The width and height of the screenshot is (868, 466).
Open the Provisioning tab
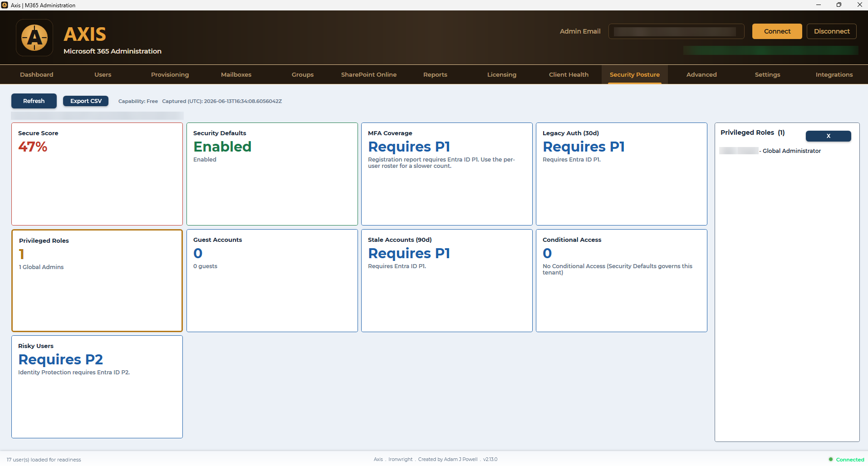[170, 74]
